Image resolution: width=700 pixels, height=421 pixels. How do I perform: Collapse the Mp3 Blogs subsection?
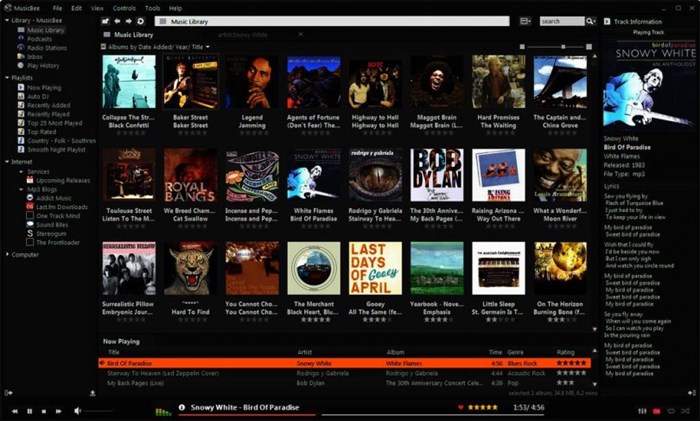(x=21, y=189)
